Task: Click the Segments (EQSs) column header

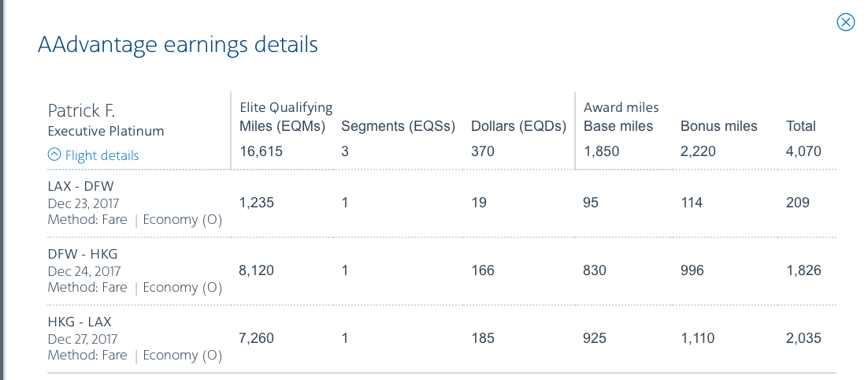Action: pos(398,126)
